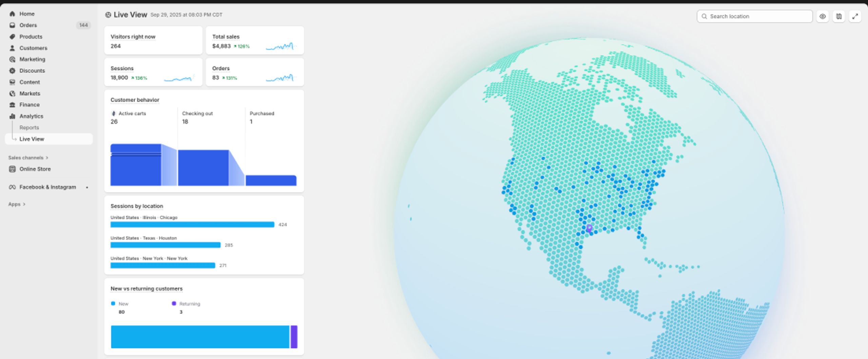Open the Total sales card
Viewport: 868px width, 359px height.
click(255, 40)
